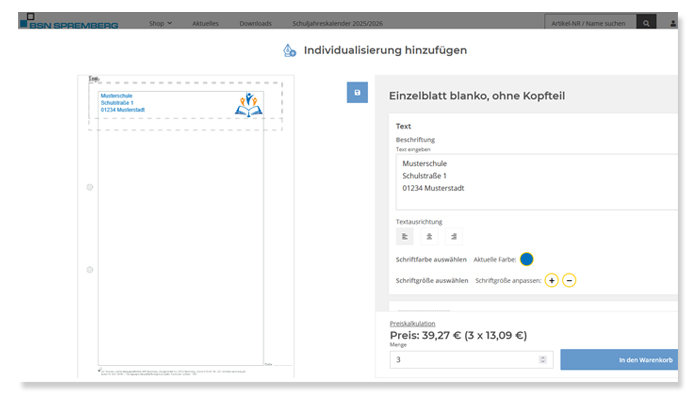Center the text alignment
The height and width of the screenshot is (393, 700).
click(429, 236)
